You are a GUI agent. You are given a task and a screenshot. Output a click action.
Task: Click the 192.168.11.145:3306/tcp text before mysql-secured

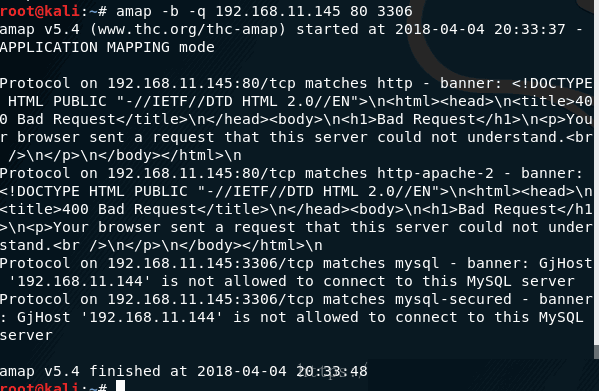[x=210, y=299]
